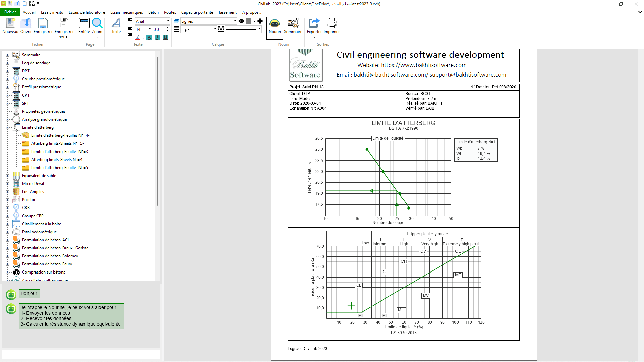The height and width of the screenshot is (362, 644).
Task: Click the line weight icon in Calque
Action: coord(177,29)
